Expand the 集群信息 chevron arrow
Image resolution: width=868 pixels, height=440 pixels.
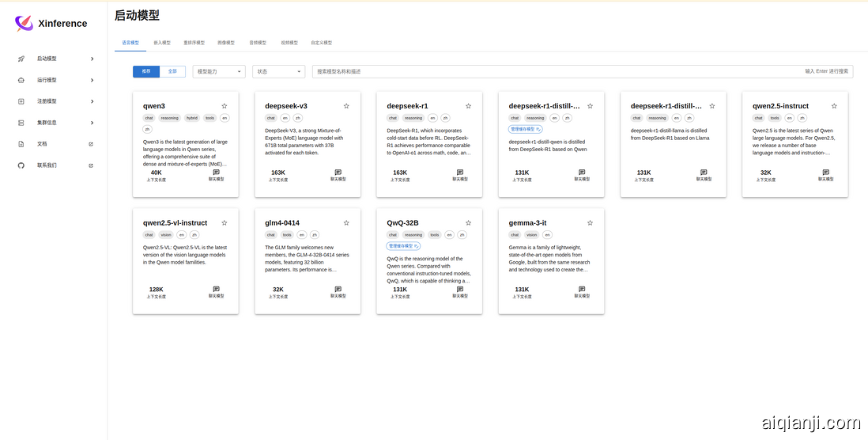point(92,123)
